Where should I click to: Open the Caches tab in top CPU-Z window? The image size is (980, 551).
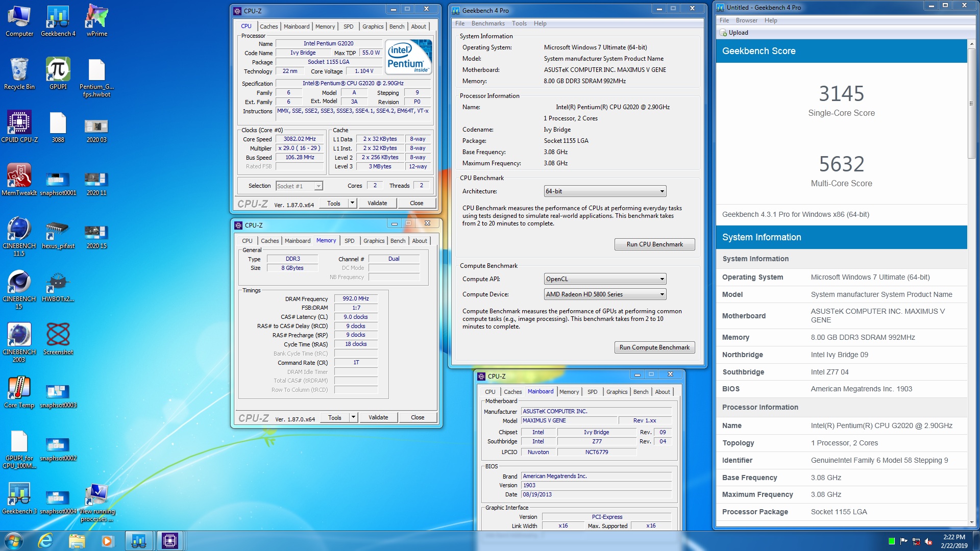click(269, 27)
